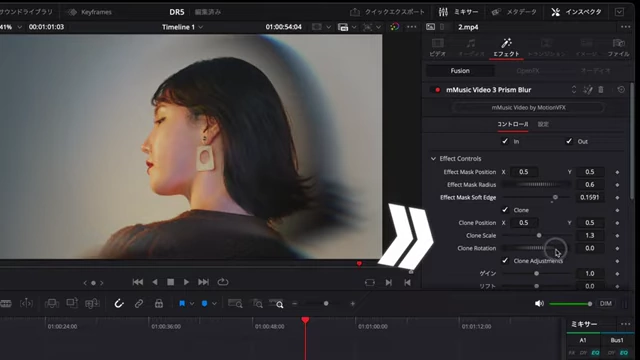The height and width of the screenshot is (360, 640).
Task: Open the flag color dropdown arrow
Action: click(192, 304)
